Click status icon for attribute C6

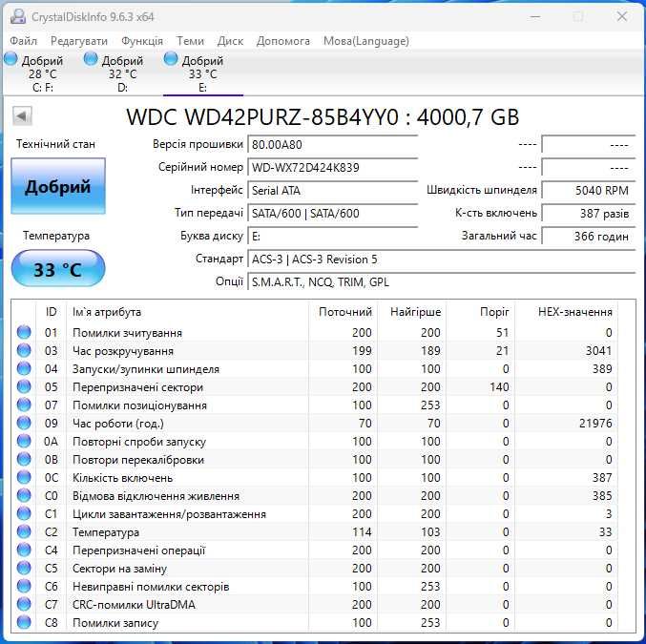24,586
